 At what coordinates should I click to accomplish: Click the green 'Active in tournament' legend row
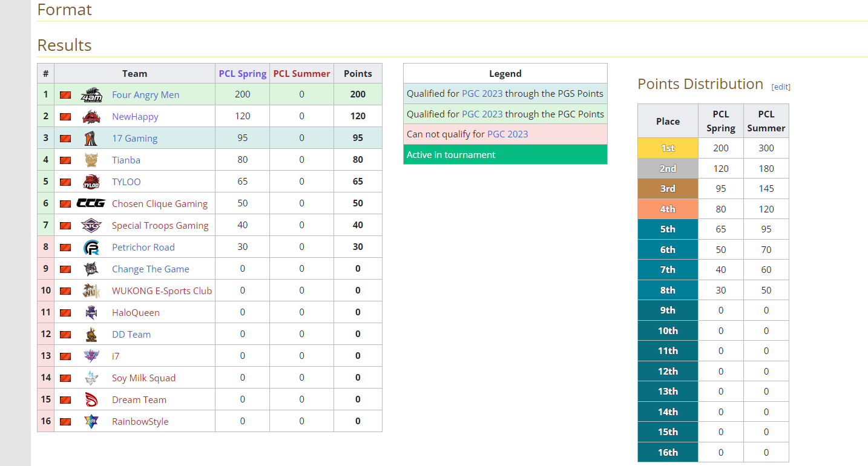(x=505, y=155)
